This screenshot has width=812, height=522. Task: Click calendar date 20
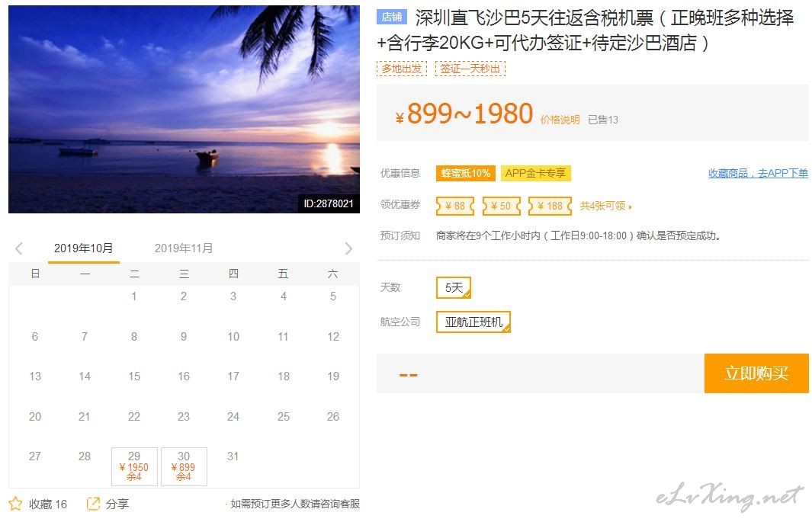point(35,417)
